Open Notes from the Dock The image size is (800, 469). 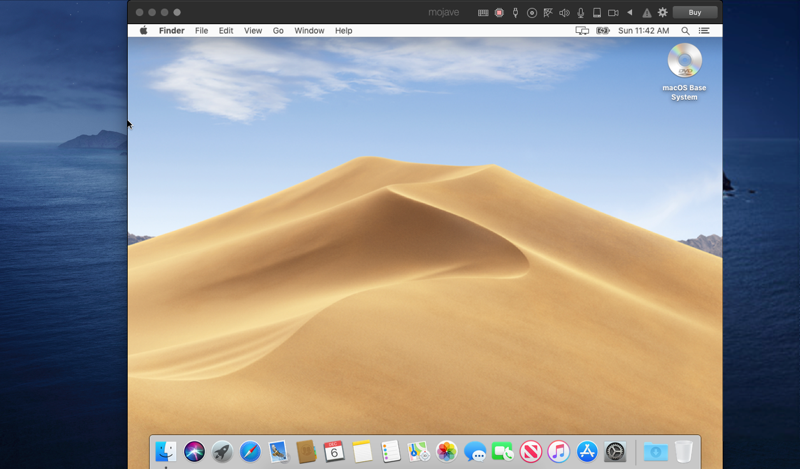pyautogui.click(x=362, y=452)
